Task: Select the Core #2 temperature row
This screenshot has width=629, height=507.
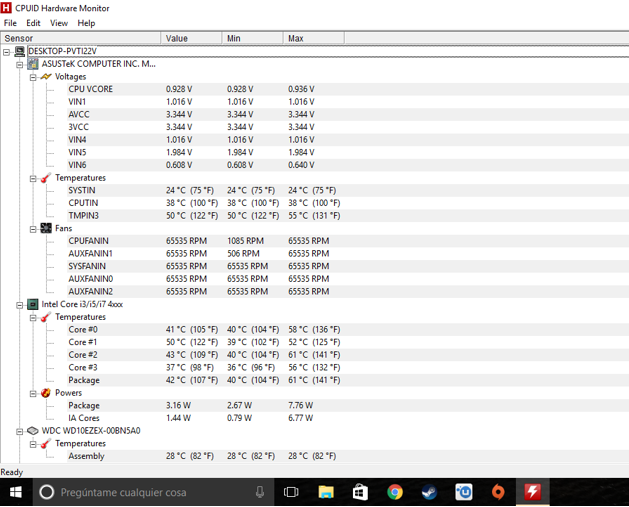Action: 348,355
